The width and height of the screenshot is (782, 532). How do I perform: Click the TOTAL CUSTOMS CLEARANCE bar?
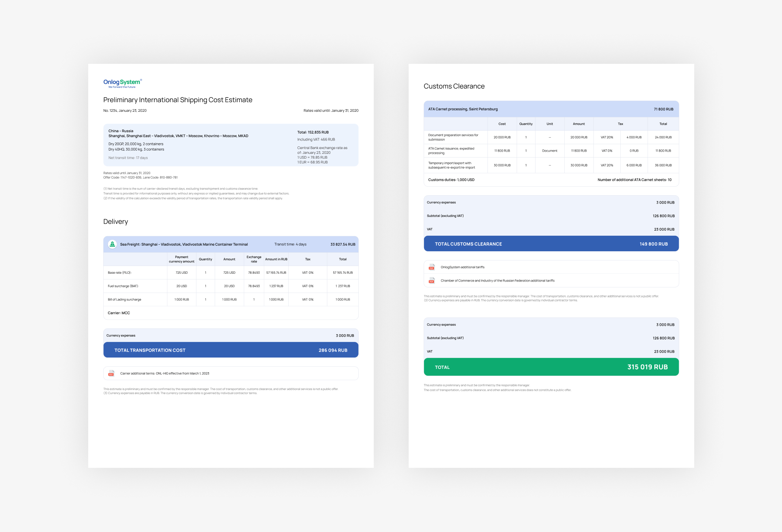[x=551, y=244]
